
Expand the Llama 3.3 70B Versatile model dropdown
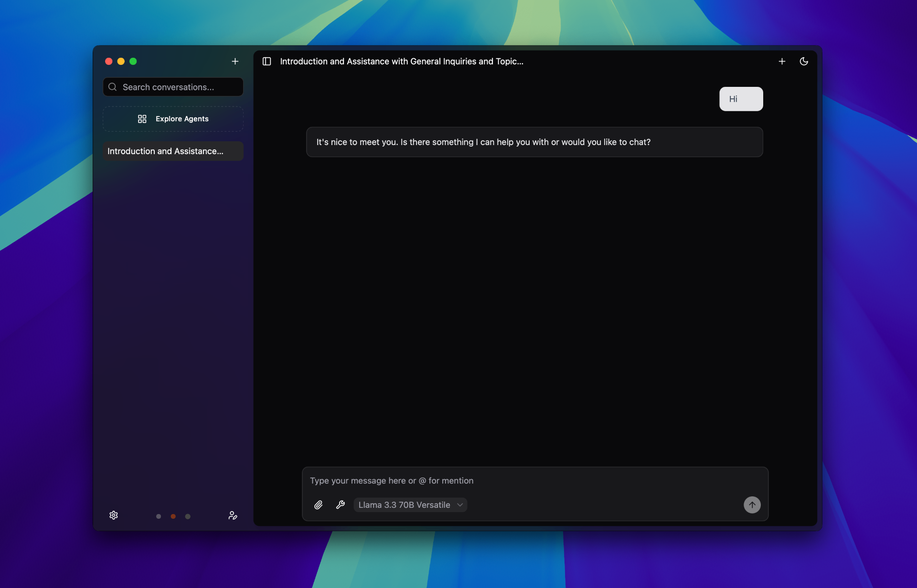coord(410,504)
